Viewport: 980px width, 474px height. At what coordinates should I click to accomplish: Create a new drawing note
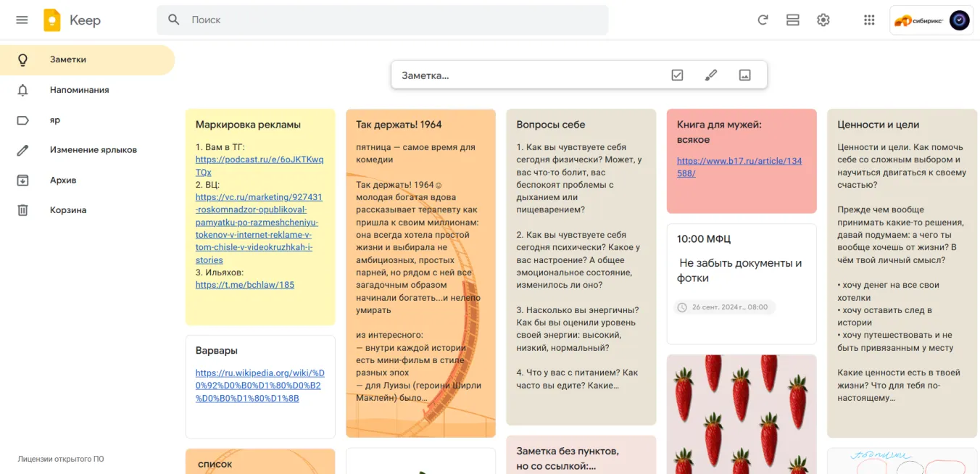(711, 75)
